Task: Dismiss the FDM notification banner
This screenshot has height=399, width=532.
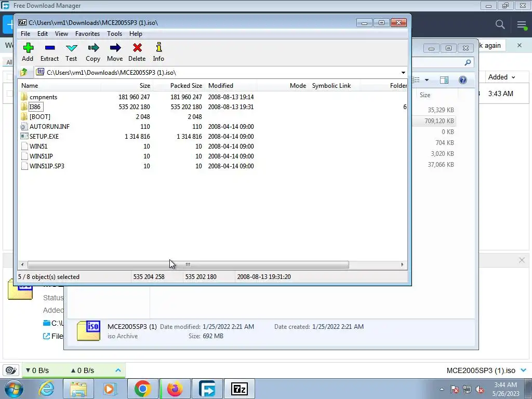Action: click(520, 45)
